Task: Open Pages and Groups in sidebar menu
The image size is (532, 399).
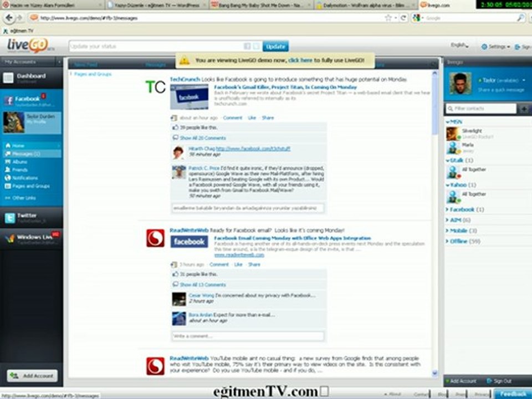Action: click(x=30, y=186)
